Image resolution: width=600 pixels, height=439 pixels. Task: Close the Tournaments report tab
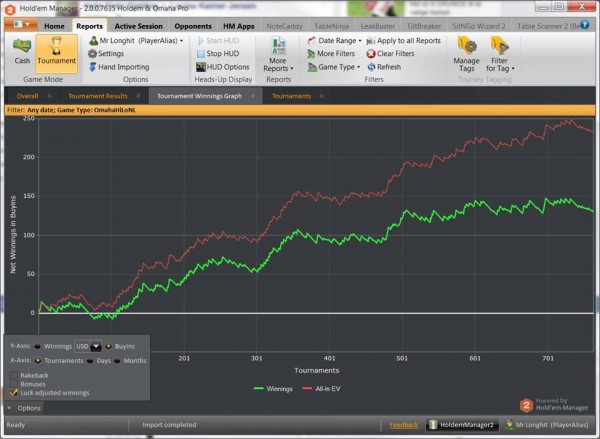click(x=321, y=96)
